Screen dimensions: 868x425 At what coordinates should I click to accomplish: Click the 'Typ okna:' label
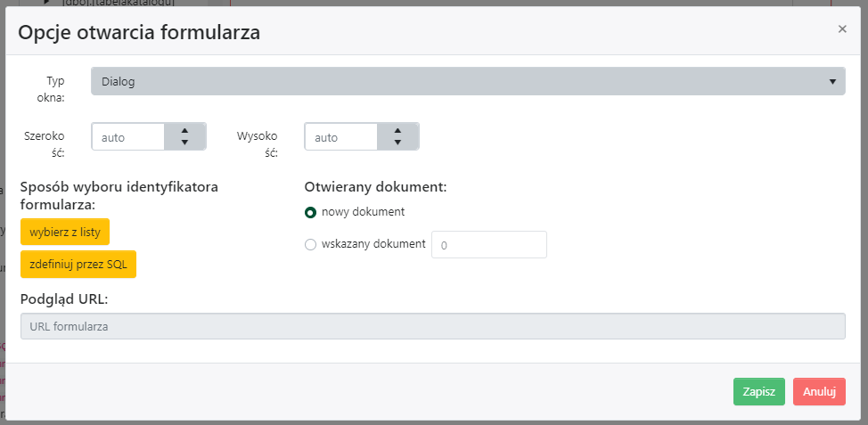[x=61, y=89]
